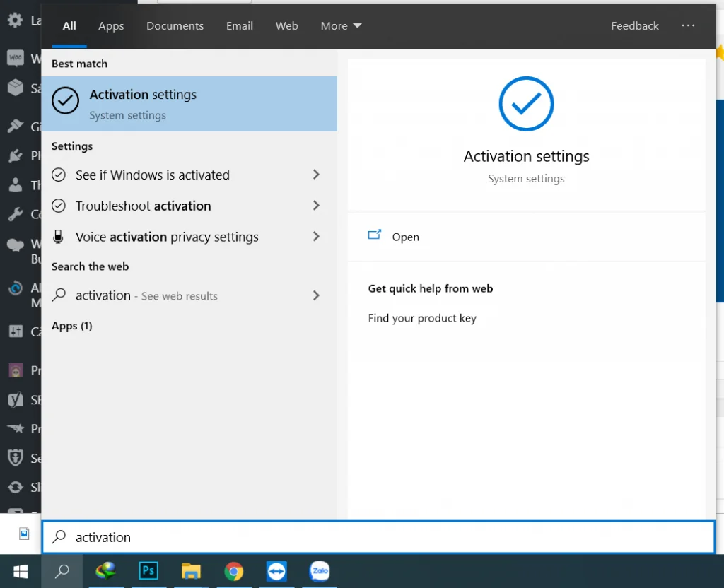
Task: Click the Windows Start button
Action: pos(20,571)
